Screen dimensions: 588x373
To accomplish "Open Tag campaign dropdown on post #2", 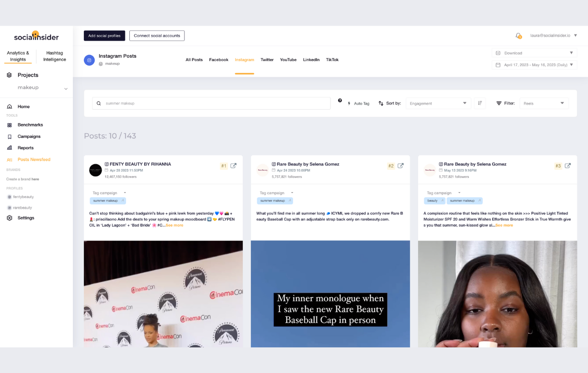I will pos(276,193).
